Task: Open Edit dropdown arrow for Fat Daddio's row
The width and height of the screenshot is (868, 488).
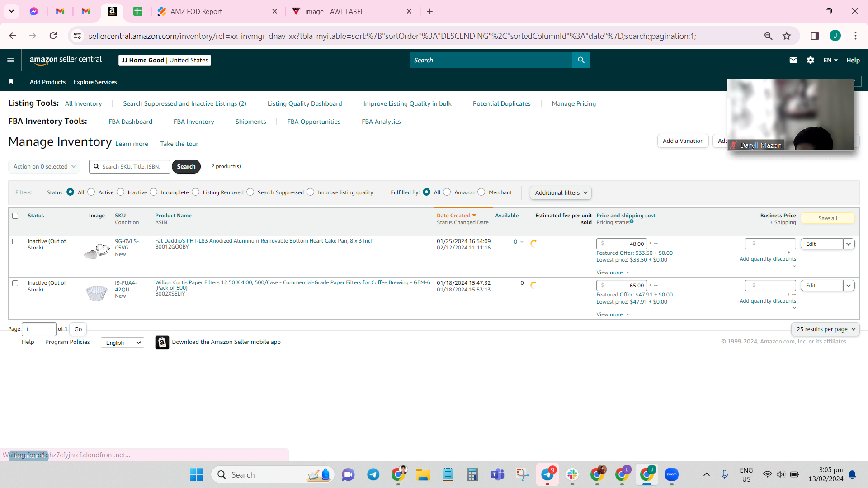Action: (849, 244)
